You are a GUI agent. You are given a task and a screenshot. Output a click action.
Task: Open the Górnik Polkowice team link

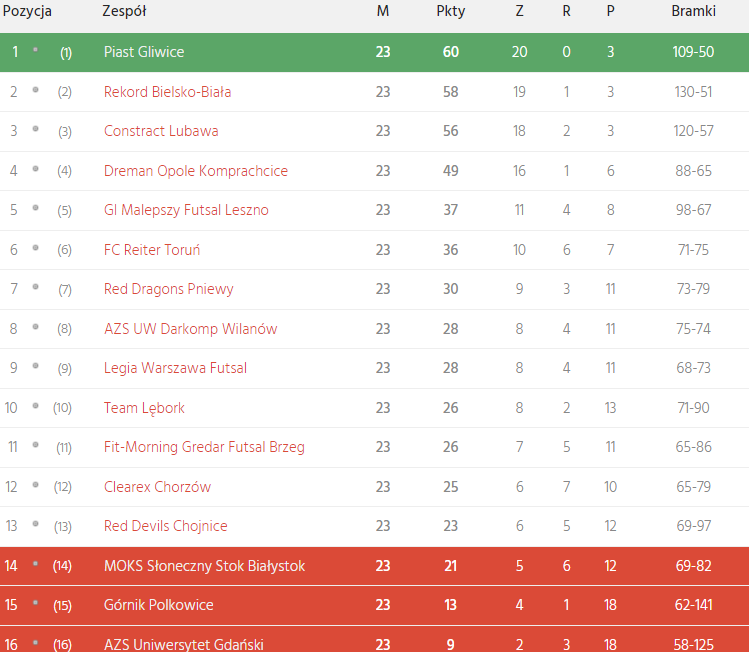click(159, 605)
